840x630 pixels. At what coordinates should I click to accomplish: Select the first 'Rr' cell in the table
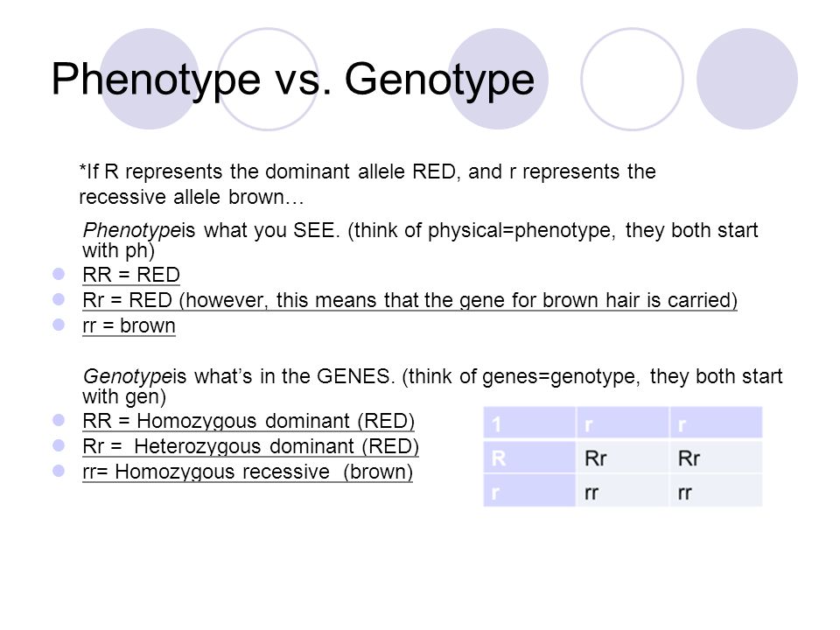[x=622, y=457]
